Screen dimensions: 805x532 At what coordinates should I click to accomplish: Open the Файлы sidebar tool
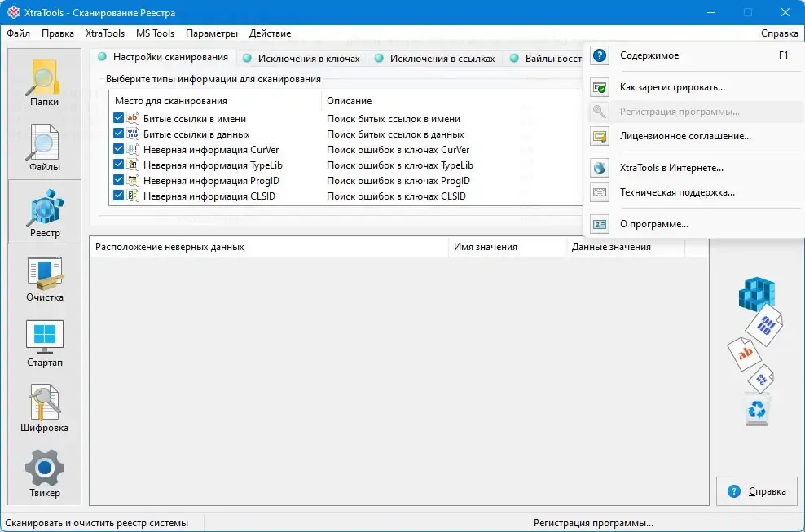point(45,147)
